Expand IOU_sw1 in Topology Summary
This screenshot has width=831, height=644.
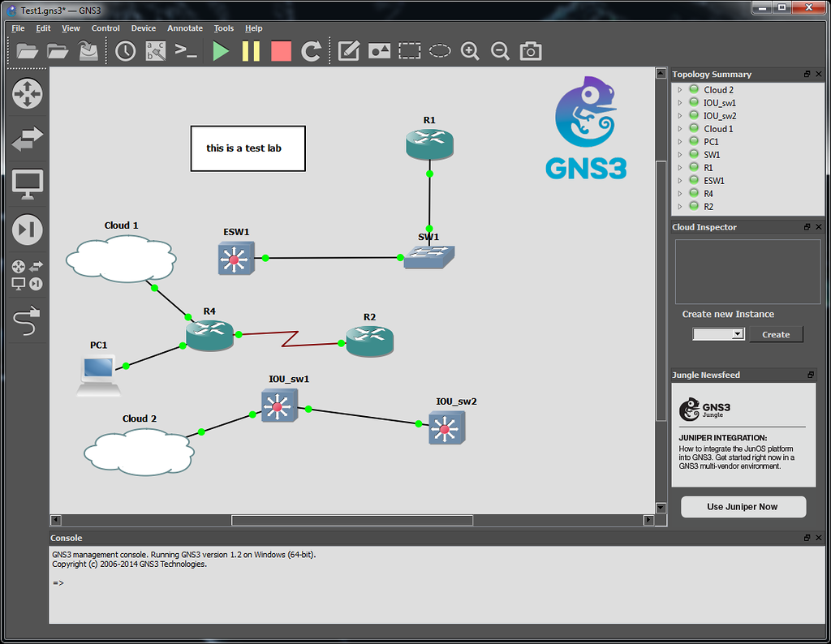679,103
